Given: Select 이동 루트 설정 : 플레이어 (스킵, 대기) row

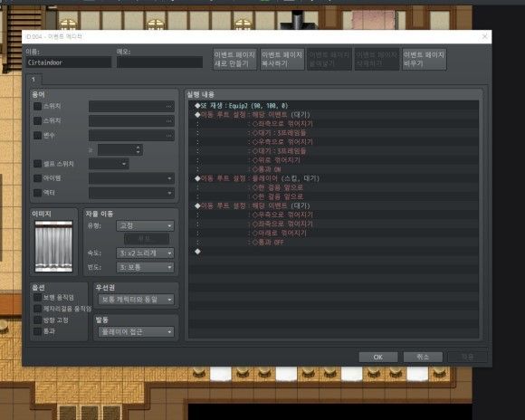Looking at the screenshot, I should coord(333,178).
